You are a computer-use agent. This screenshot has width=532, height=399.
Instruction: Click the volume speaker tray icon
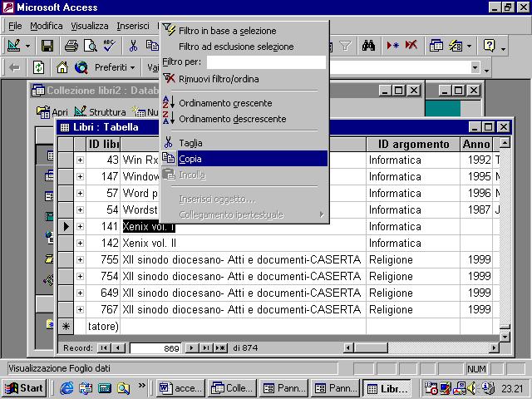click(x=471, y=388)
